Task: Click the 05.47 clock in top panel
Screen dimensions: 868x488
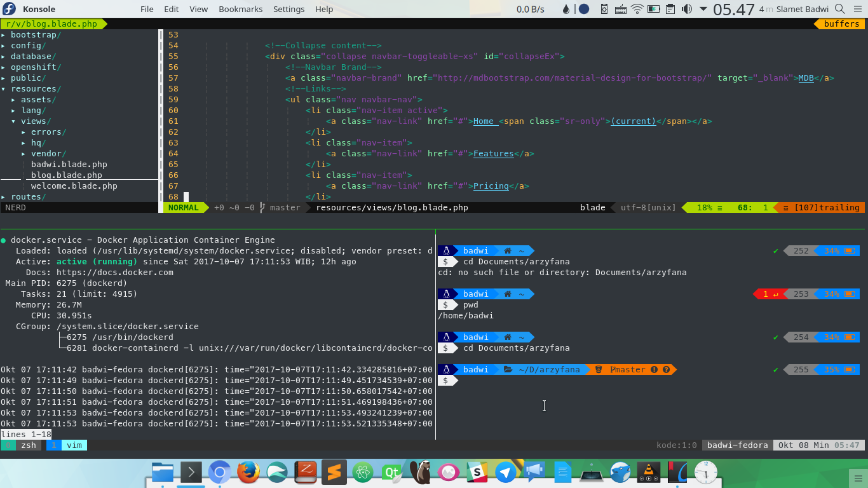Action: point(734,9)
